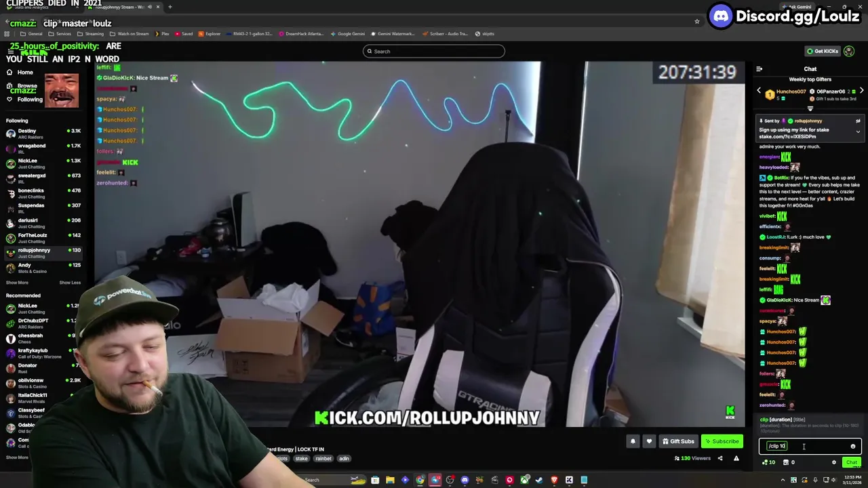Open the chat shop icon showing 0

(789, 462)
